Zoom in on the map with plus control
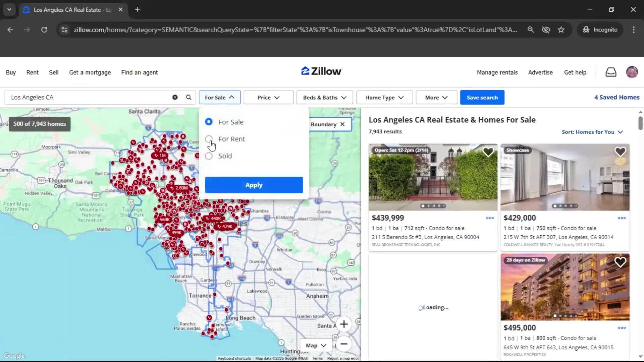Image resolution: width=644 pixels, height=362 pixels. tap(344, 324)
